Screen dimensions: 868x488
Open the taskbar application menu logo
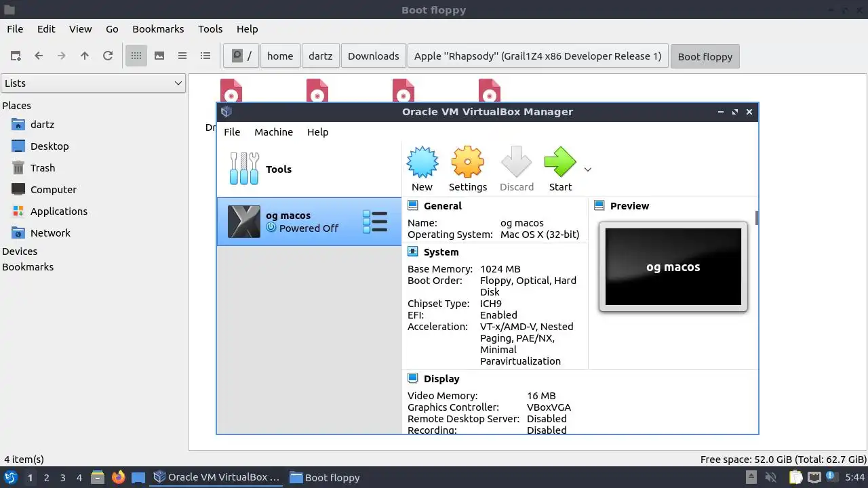point(11,477)
